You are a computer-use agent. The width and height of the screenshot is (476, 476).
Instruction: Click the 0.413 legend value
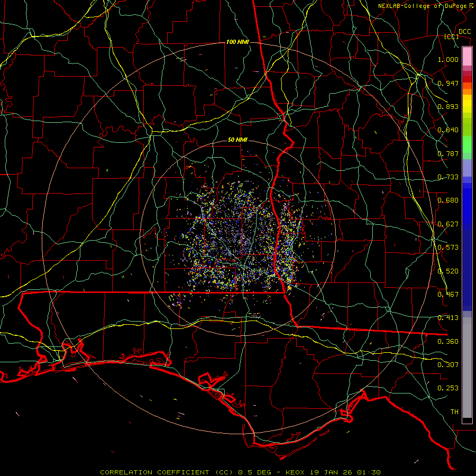448,318
